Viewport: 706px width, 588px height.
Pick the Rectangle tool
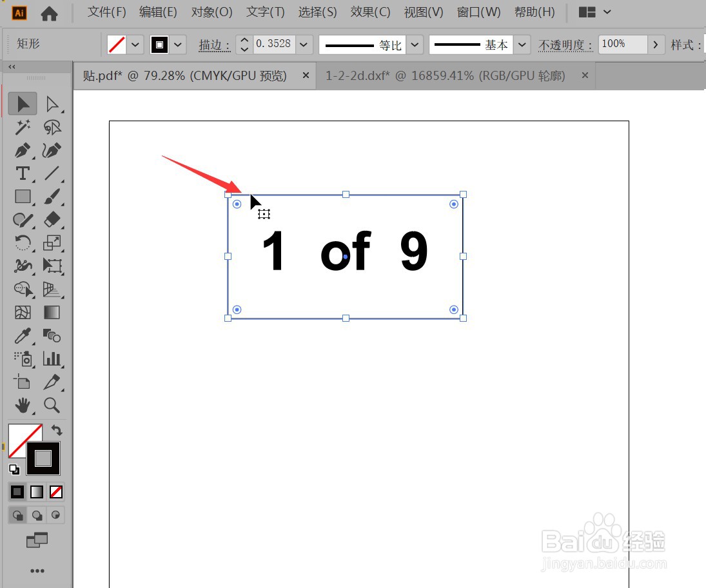(23, 197)
